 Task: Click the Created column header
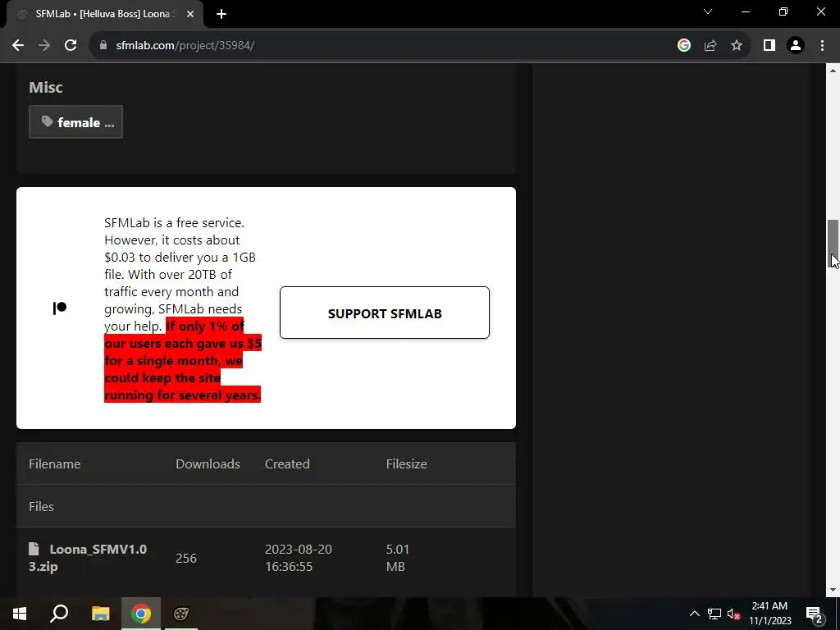[x=287, y=464]
